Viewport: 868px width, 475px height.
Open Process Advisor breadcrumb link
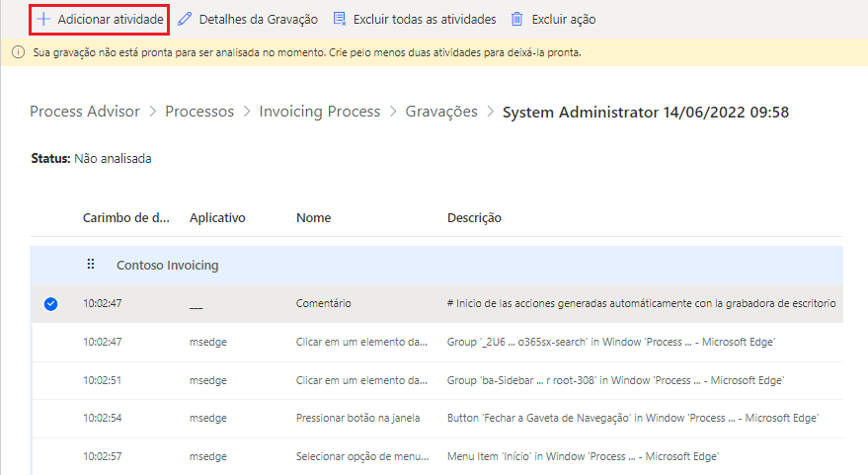pos(85,112)
